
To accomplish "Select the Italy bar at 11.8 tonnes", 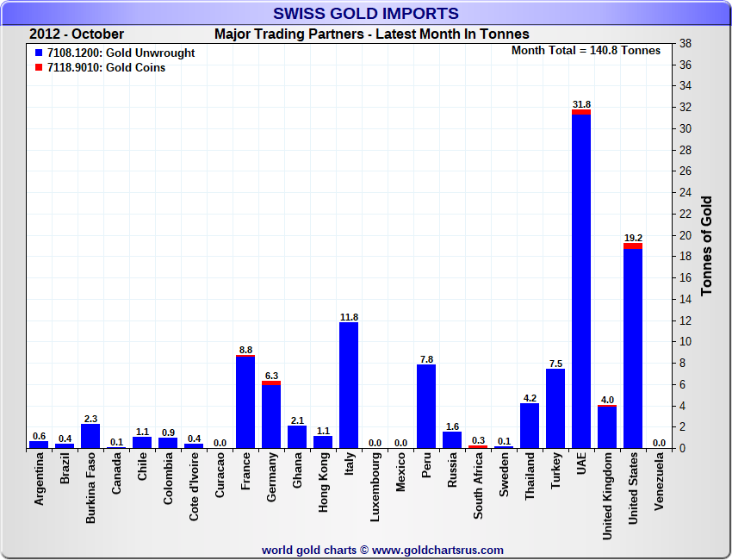I will pyautogui.click(x=349, y=385).
